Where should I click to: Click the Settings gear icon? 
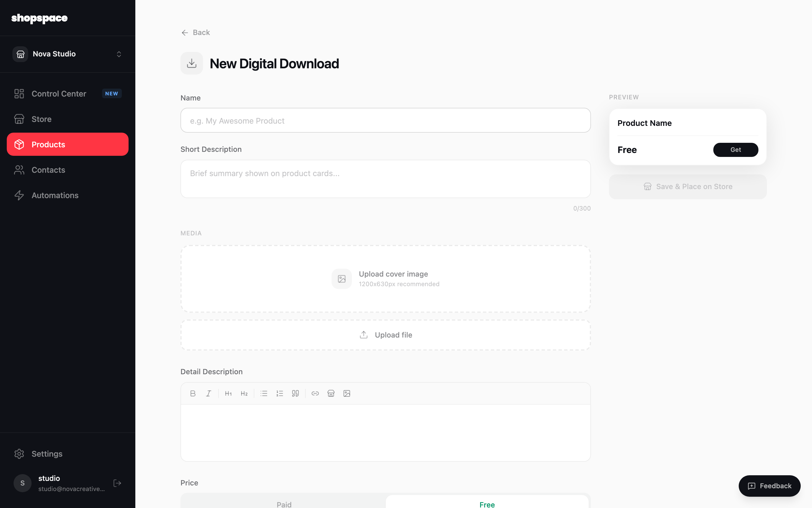coord(19,454)
